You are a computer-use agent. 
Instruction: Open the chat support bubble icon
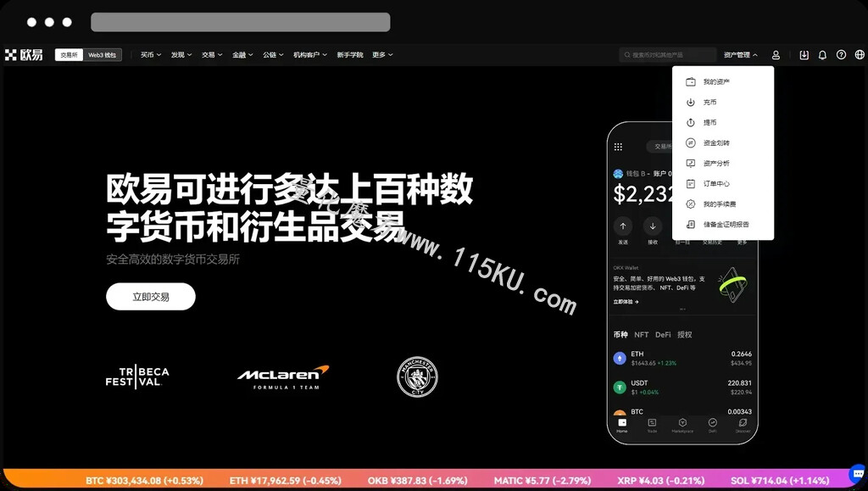[858, 474]
